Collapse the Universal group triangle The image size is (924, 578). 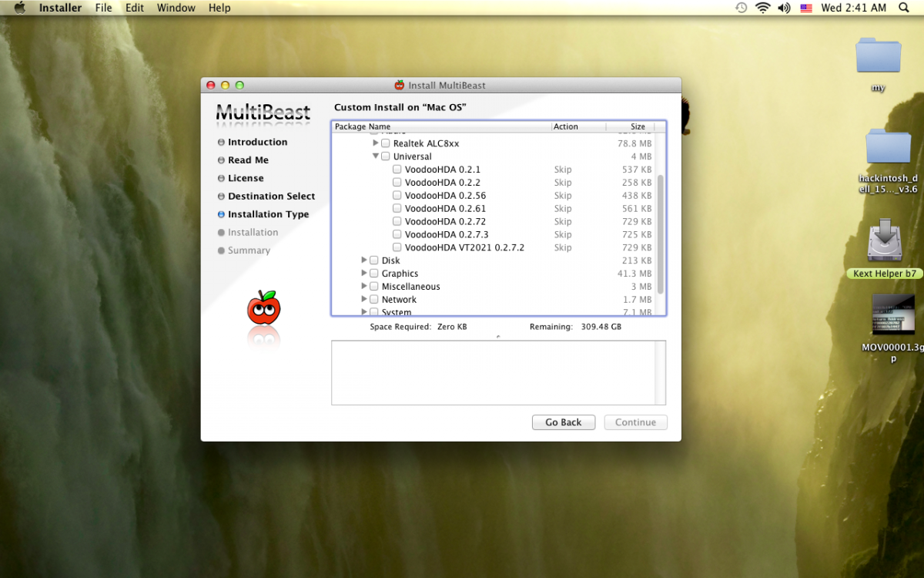coord(376,156)
